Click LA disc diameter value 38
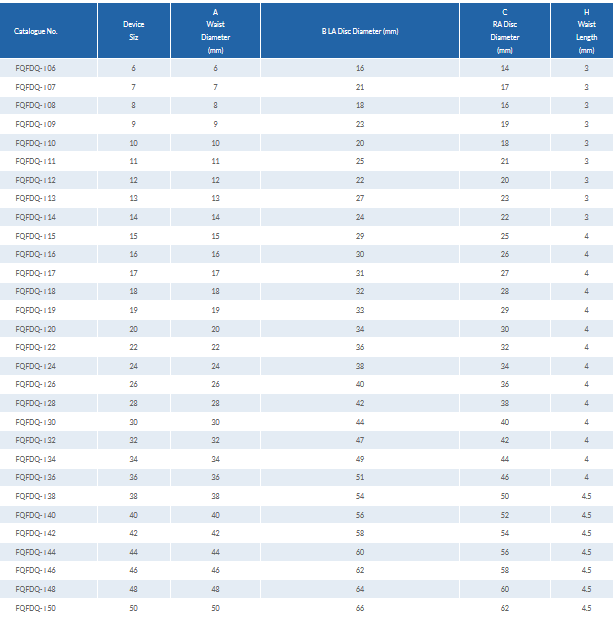The height and width of the screenshot is (637, 613). pos(359,366)
